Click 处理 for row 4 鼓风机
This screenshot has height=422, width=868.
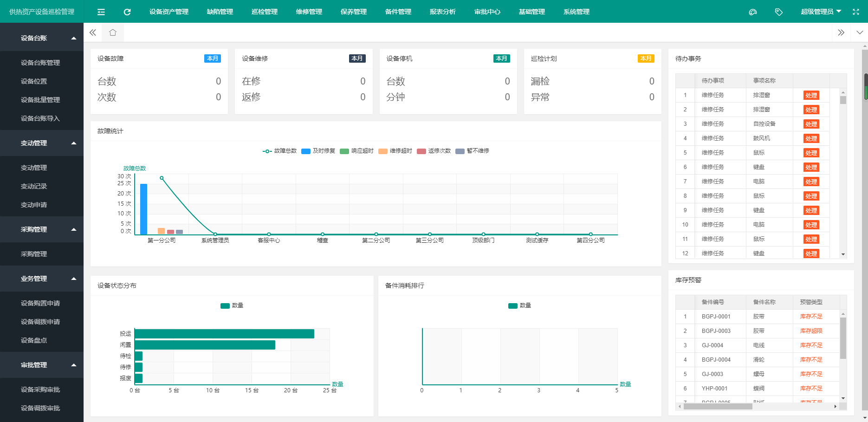click(811, 138)
